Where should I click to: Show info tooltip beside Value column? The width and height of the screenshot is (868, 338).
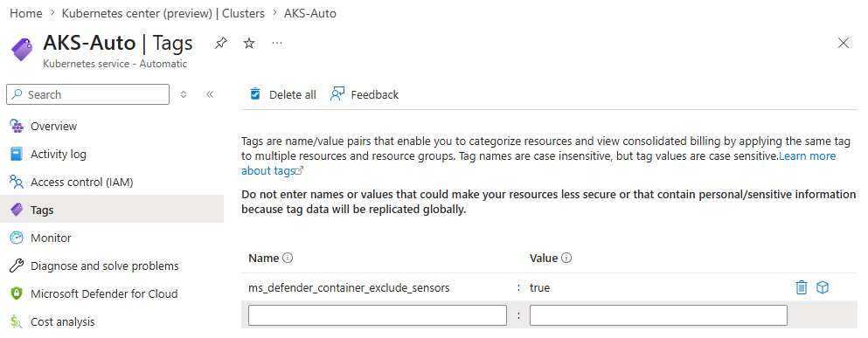566,258
